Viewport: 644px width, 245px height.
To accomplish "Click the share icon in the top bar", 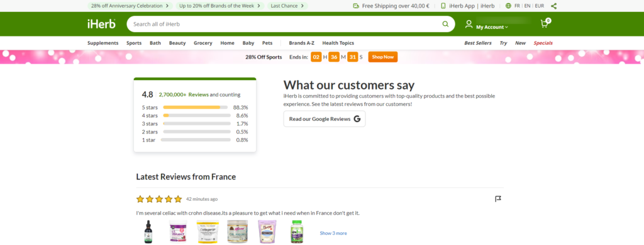I will click(553, 6).
